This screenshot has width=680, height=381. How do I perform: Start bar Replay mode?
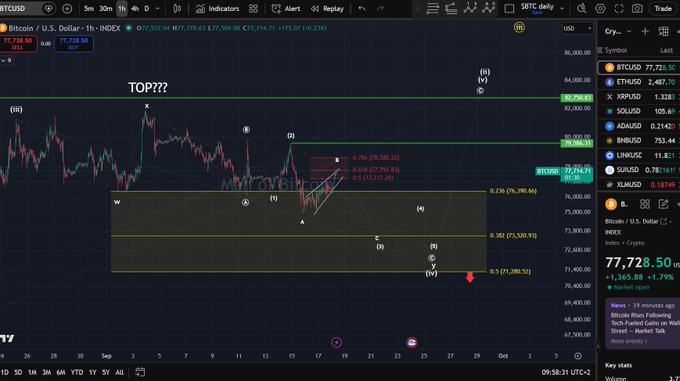(327, 8)
